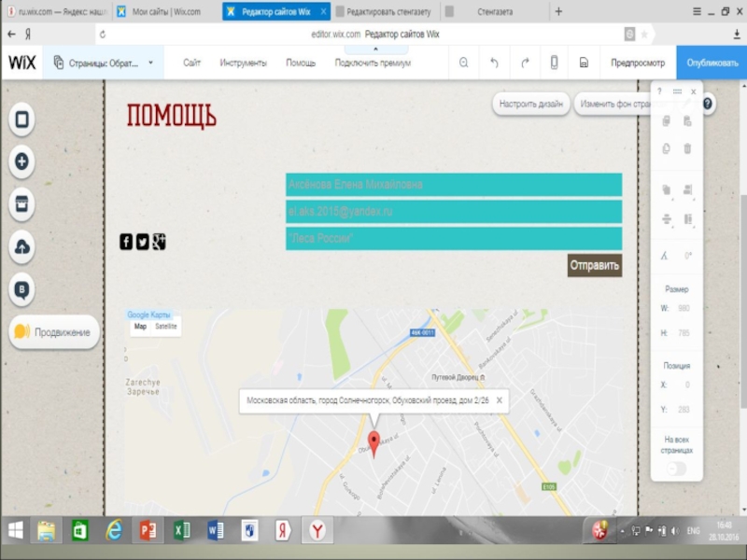Image resolution: width=747 pixels, height=560 pixels.
Task: Toggle the 'На всех страницах' switch
Action: coord(676,468)
